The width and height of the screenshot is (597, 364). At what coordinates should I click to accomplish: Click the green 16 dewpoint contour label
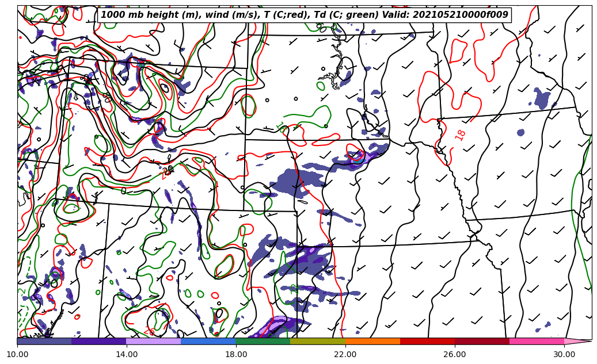(x=281, y=128)
